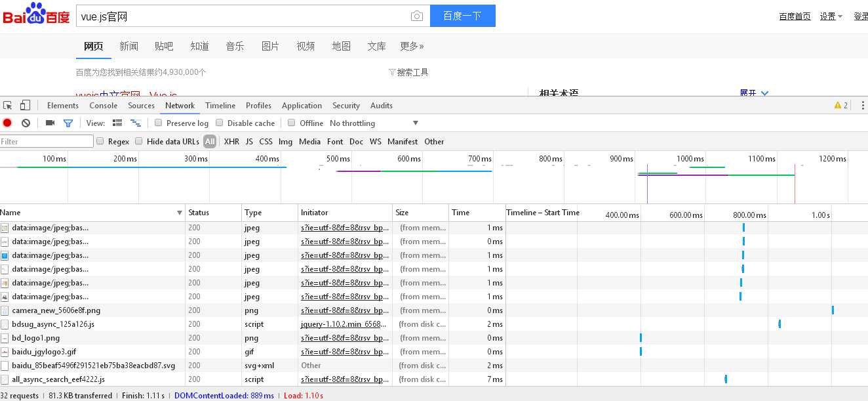Open the 图片 search category

click(271, 46)
